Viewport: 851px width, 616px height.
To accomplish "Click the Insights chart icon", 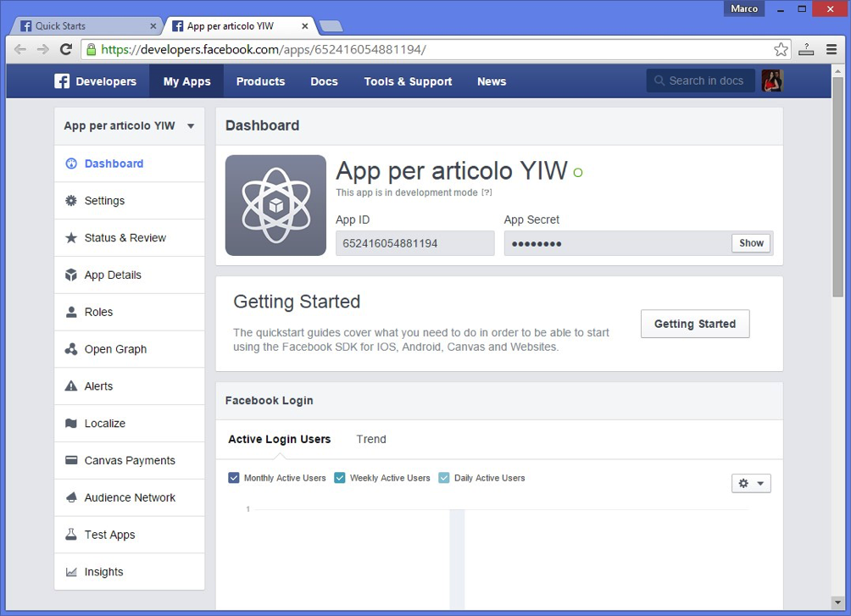I will pyautogui.click(x=71, y=571).
